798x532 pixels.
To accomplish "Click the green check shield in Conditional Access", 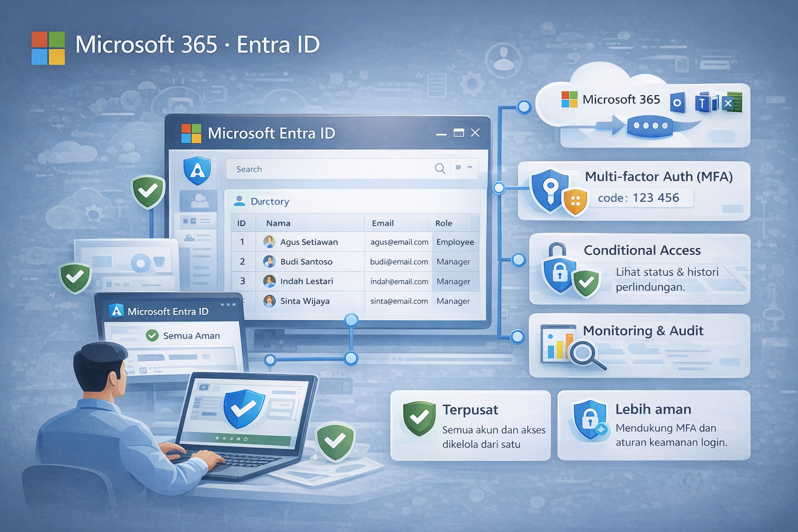I will pos(587,283).
